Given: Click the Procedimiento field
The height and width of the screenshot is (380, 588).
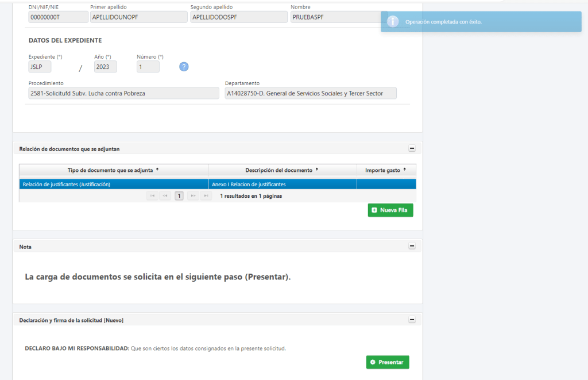Looking at the screenshot, I should point(123,93).
